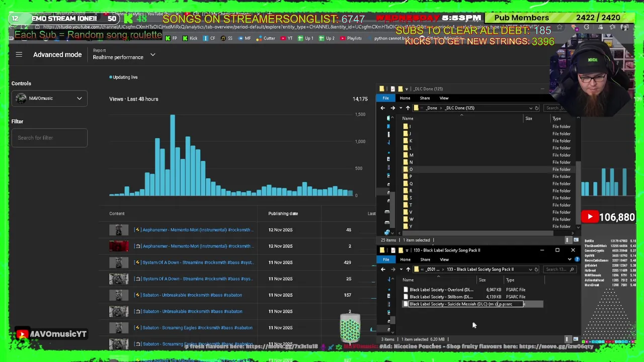644x362 pixels.
Task: Open recent locations dropdown in Black Label Society window
Action: coord(400,269)
